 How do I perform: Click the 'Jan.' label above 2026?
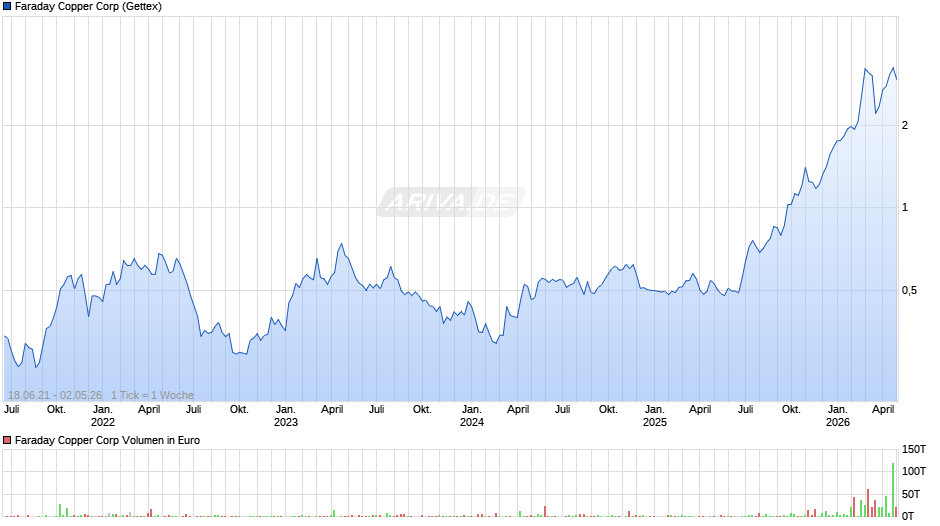coord(837,409)
